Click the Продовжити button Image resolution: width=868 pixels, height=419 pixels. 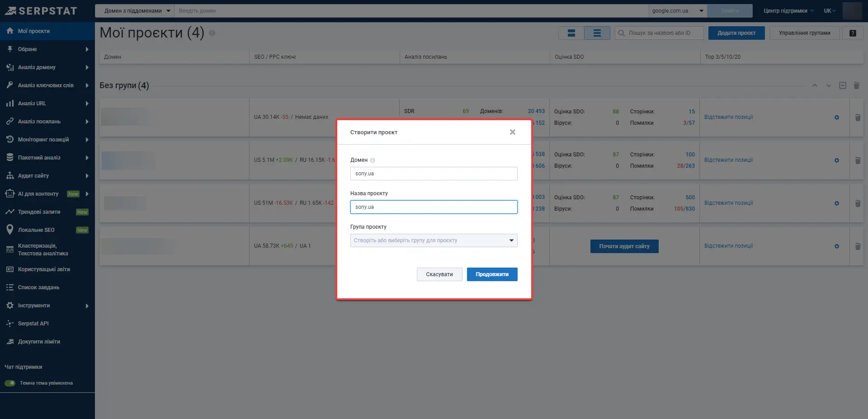[x=492, y=274]
